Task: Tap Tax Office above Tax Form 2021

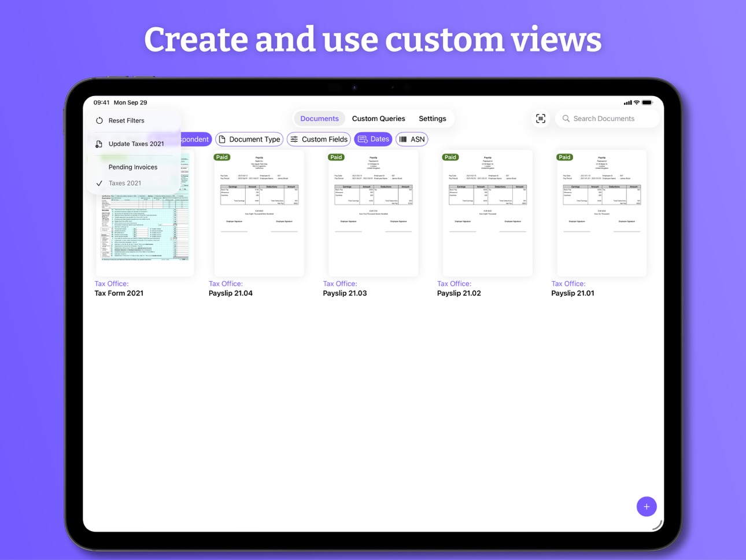Action: tap(112, 283)
